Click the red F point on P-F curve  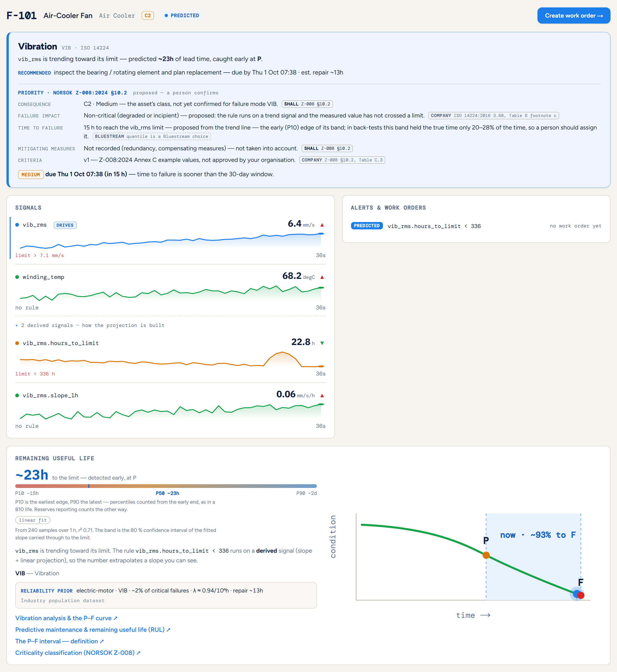(581, 595)
